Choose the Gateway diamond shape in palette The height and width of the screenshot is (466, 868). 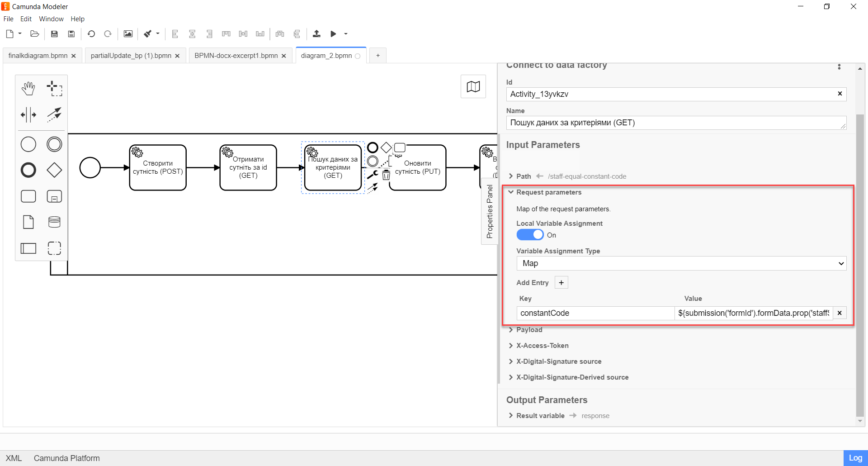[54, 170]
